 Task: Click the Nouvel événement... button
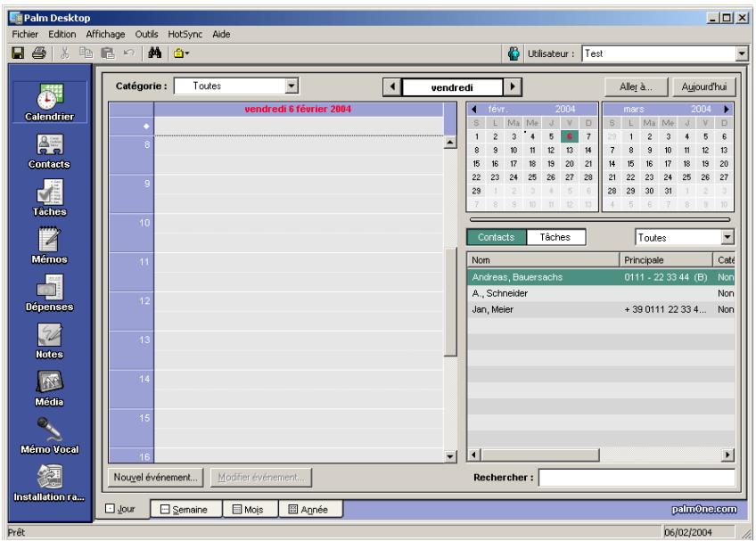155,478
